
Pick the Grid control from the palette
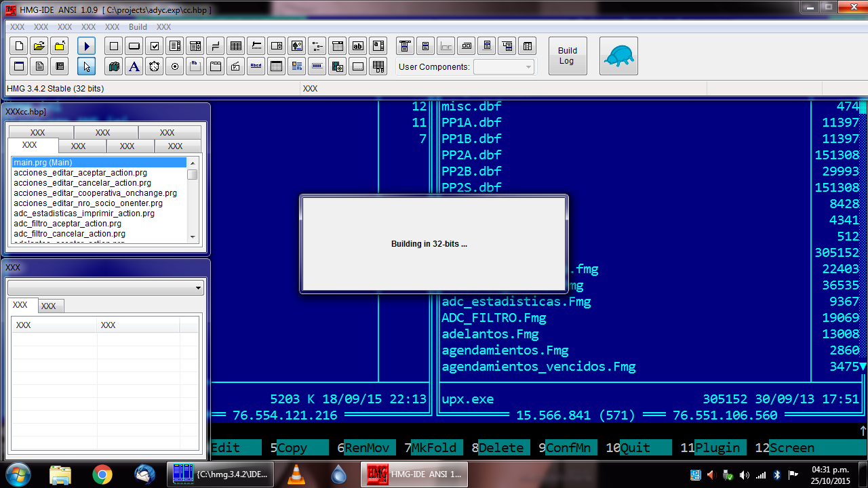(x=236, y=46)
